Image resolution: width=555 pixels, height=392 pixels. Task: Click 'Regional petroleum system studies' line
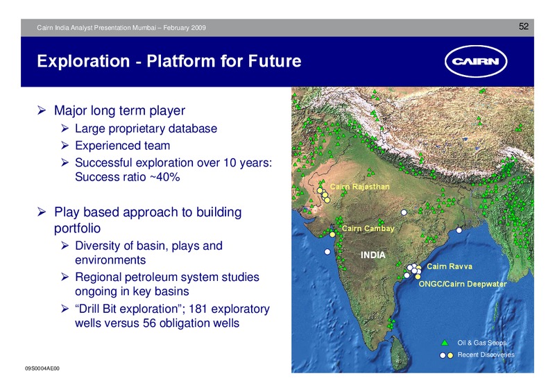[167, 277]
